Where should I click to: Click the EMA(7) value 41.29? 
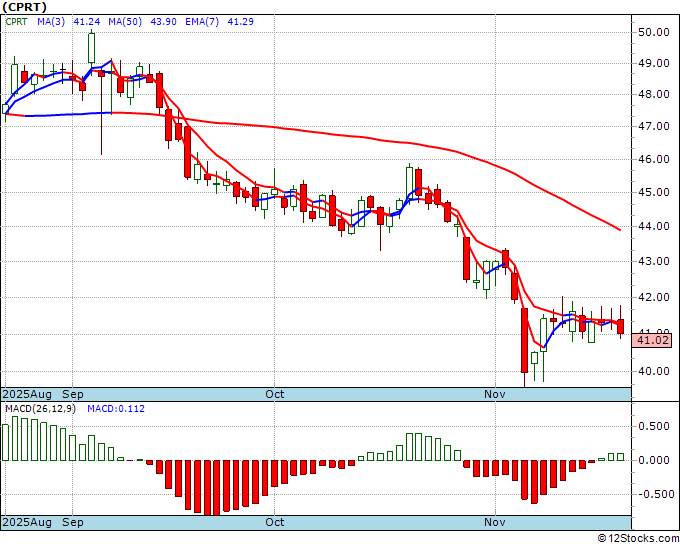coord(241,22)
